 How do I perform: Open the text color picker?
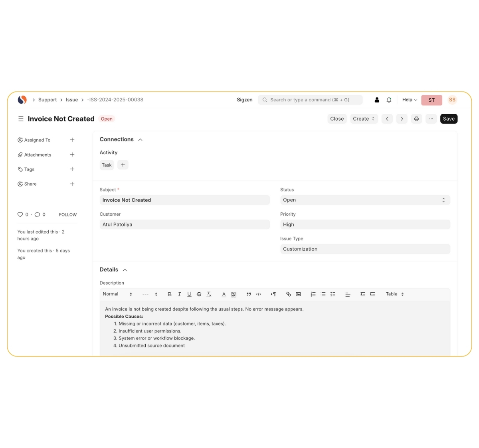click(224, 294)
